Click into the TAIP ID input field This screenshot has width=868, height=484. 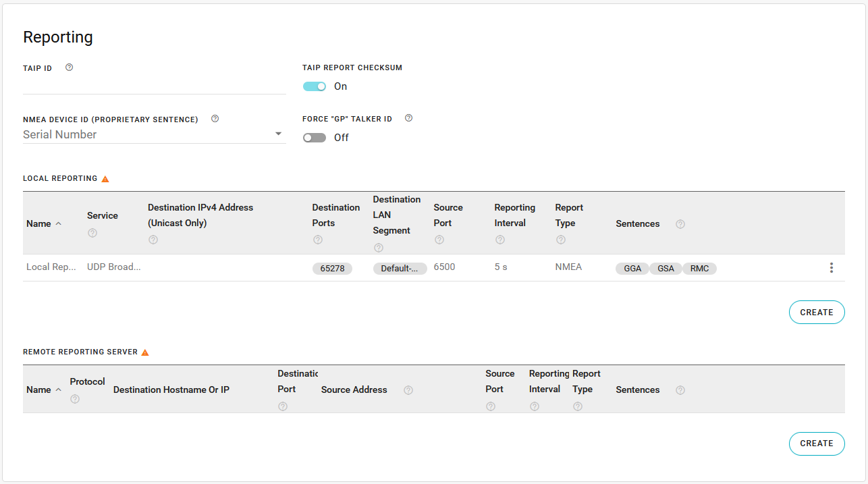pyautogui.click(x=154, y=85)
